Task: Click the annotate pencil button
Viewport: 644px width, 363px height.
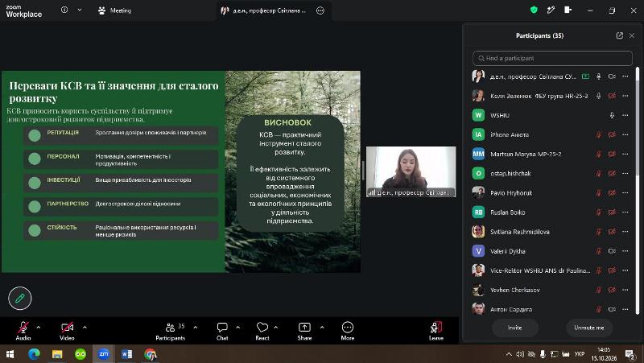Action: [x=19, y=298]
